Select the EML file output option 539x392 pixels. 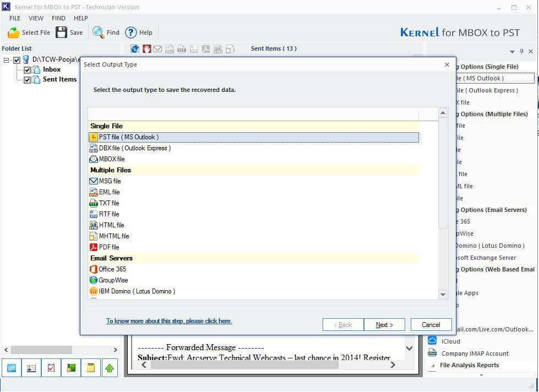coord(254,192)
